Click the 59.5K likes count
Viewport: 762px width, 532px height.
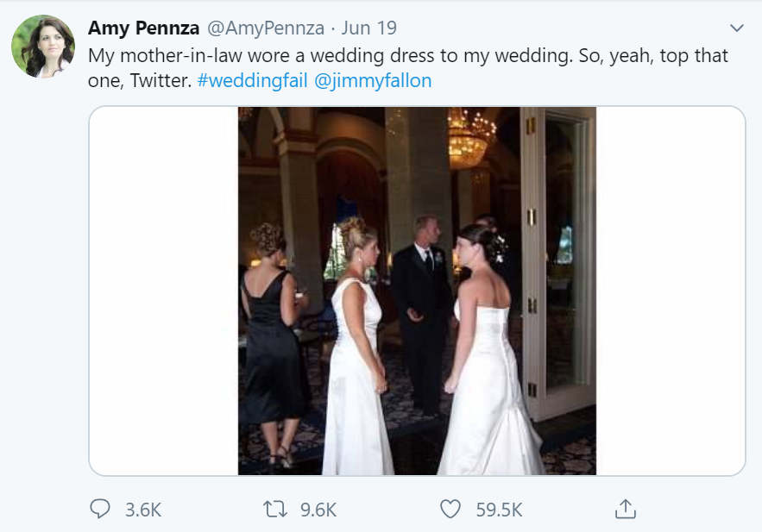click(499, 510)
